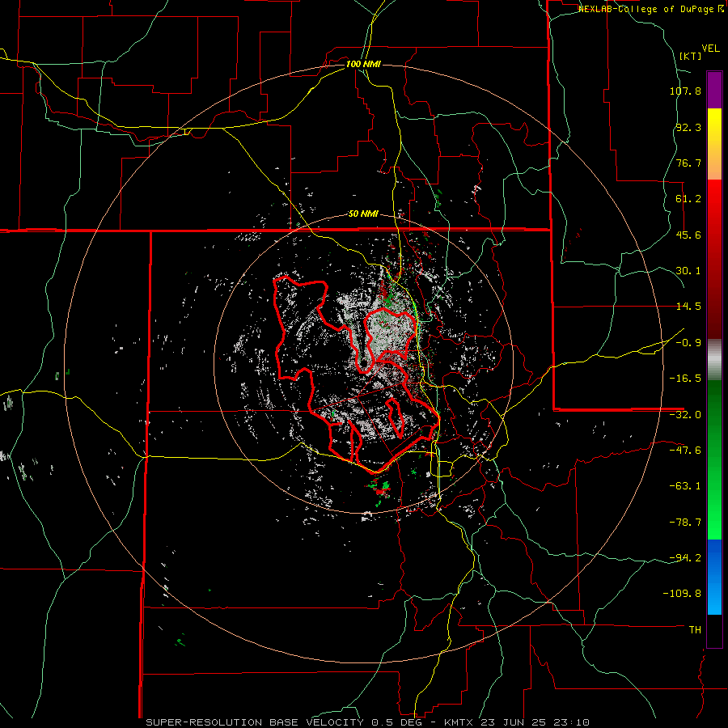Click the 14.5 legend value

click(x=688, y=307)
